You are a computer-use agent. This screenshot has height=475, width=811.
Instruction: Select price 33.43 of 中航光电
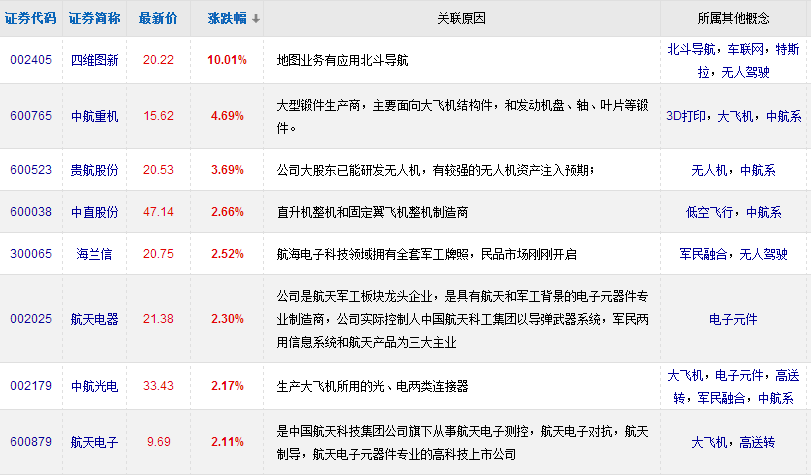tap(158, 386)
